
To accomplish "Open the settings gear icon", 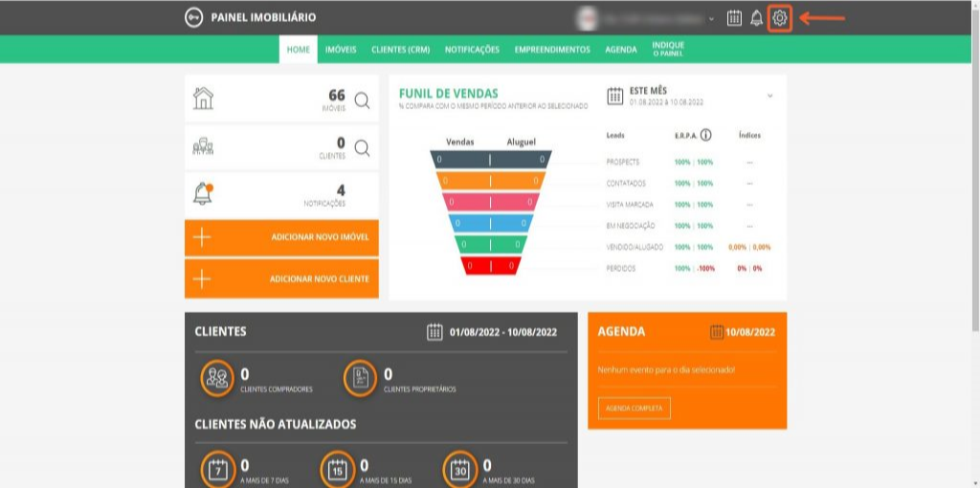I will click(779, 18).
